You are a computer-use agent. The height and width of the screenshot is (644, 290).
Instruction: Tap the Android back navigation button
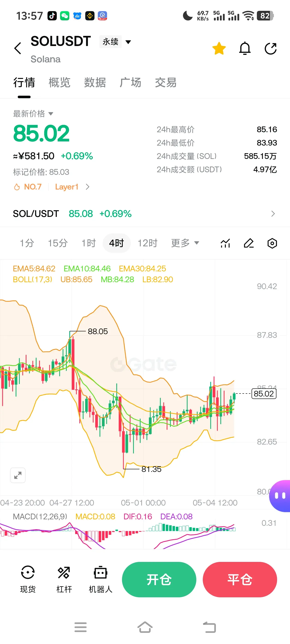209,627
